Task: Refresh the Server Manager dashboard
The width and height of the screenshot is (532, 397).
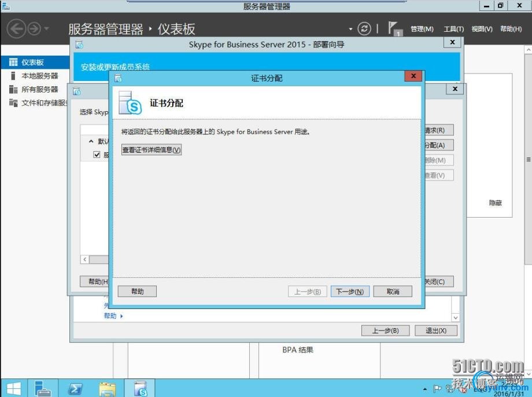Action: pyautogui.click(x=364, y=28)
